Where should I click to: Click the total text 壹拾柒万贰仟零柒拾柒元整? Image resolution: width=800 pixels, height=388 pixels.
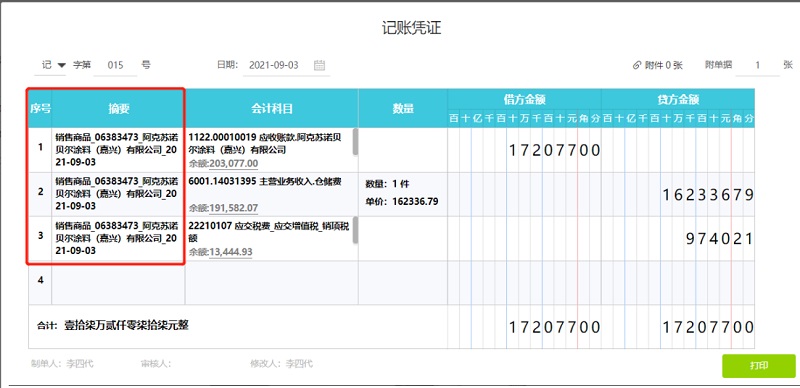pyautogui.click(x=127, y=325)
